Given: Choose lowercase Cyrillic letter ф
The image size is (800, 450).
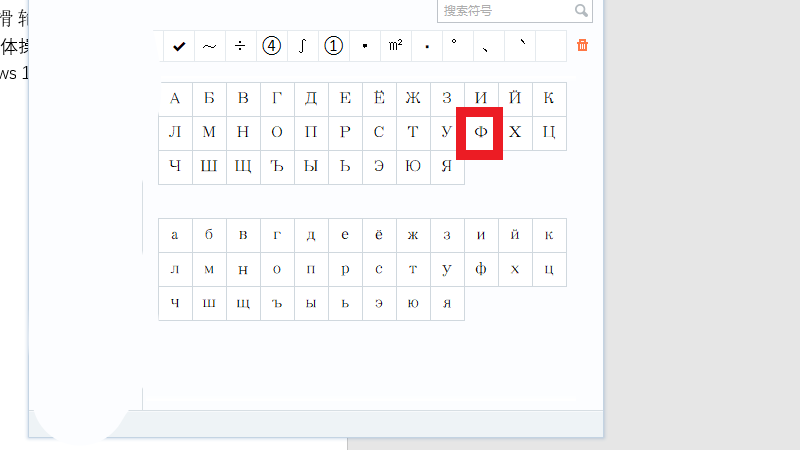Looking at the screenshot, I should click(x=481, y=269).
